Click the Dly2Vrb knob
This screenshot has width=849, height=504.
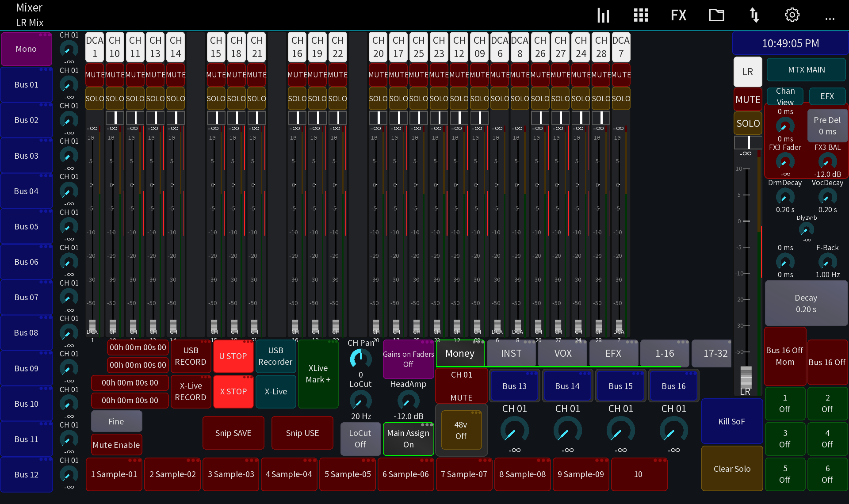(806, 229)
